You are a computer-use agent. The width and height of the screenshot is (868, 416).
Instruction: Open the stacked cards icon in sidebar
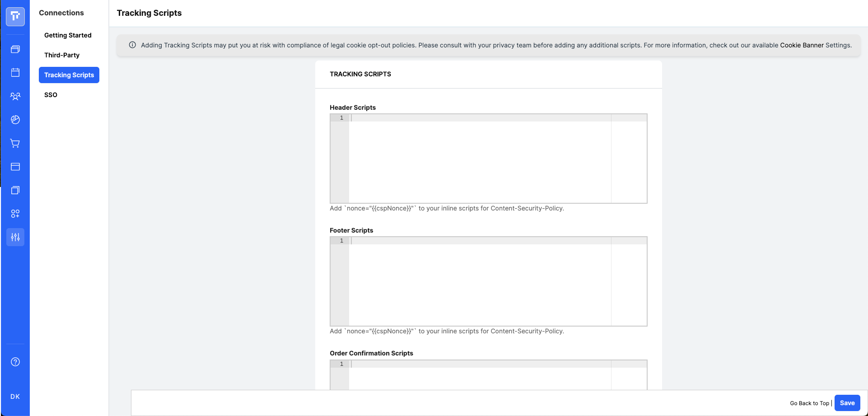[x=15, y=49]
